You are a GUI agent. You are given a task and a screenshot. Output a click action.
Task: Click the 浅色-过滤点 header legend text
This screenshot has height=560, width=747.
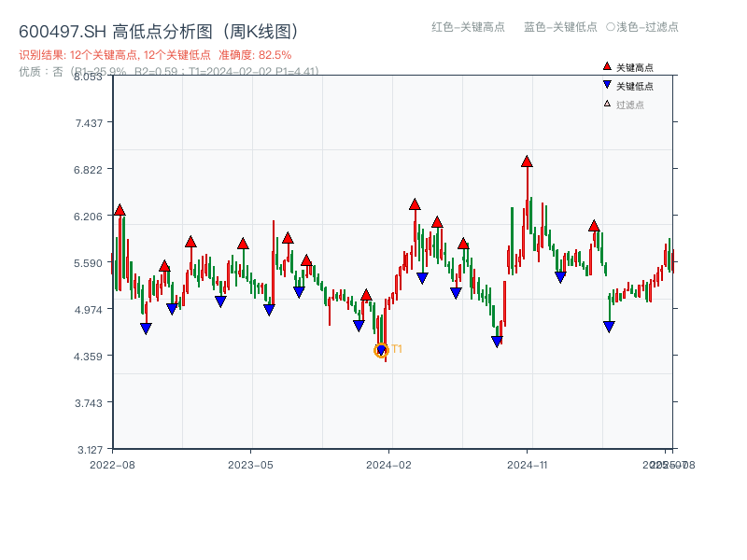pyautogui.click(x=642, y=27)
